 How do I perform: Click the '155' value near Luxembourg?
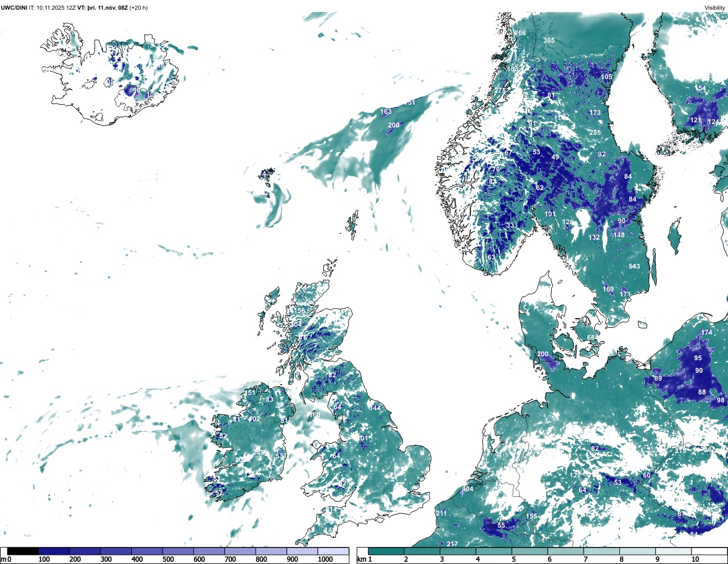[x=531, y=516]
